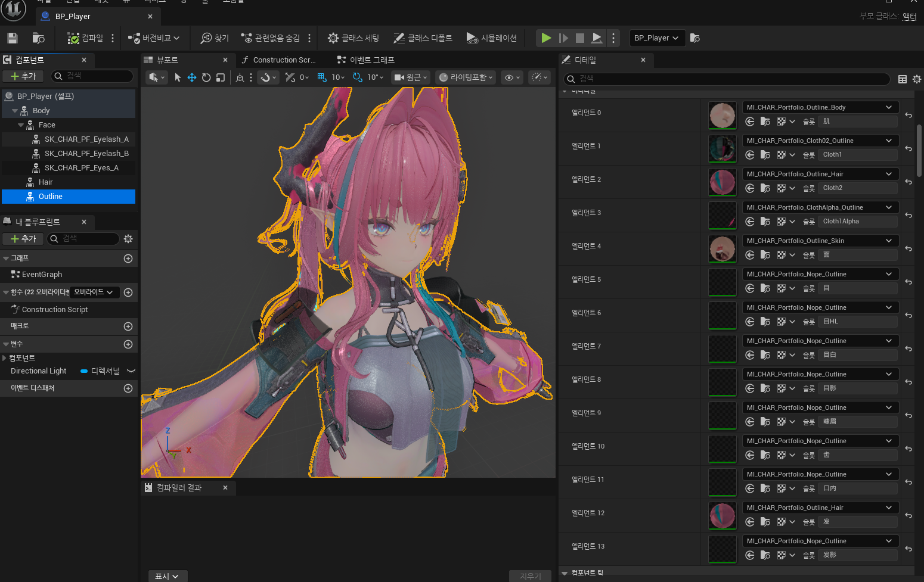Select the Hair component in the tree
This screenshot has height=582, width=924.
point(46,182)
